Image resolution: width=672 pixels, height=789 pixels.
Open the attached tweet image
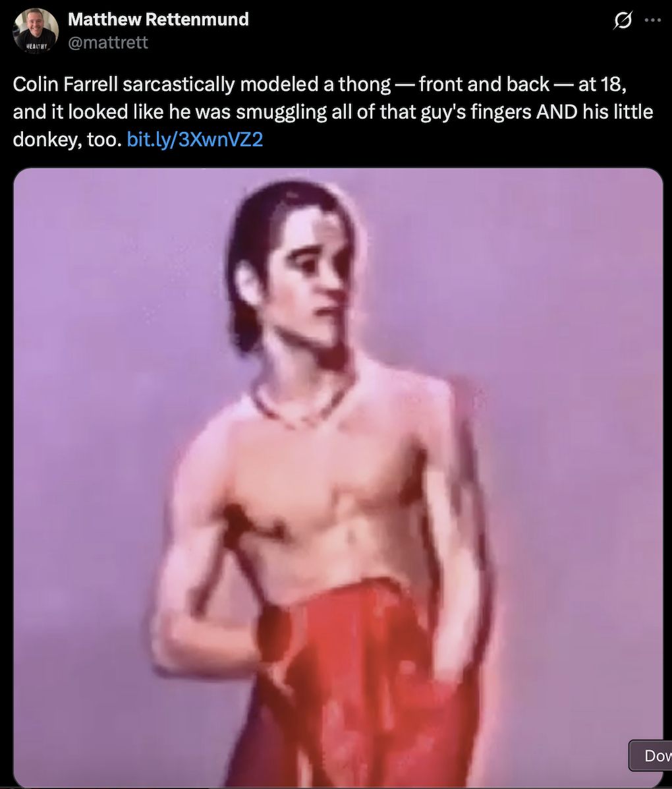tap(338, 477)
